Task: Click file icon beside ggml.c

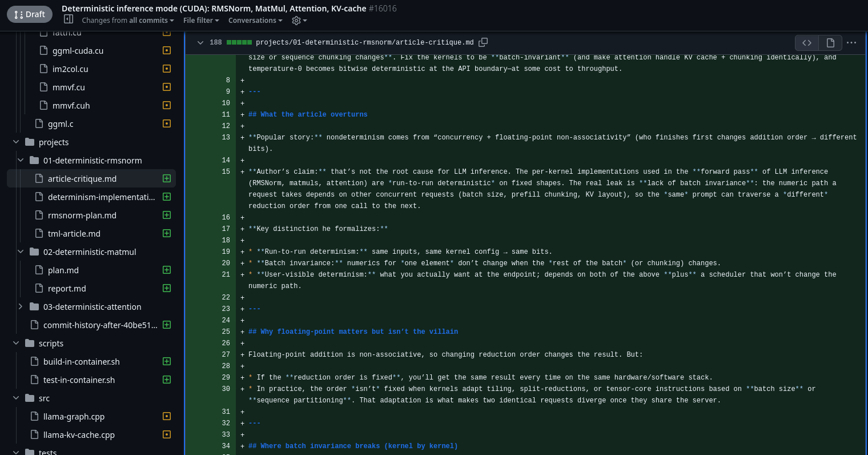Action: point(39,124)
